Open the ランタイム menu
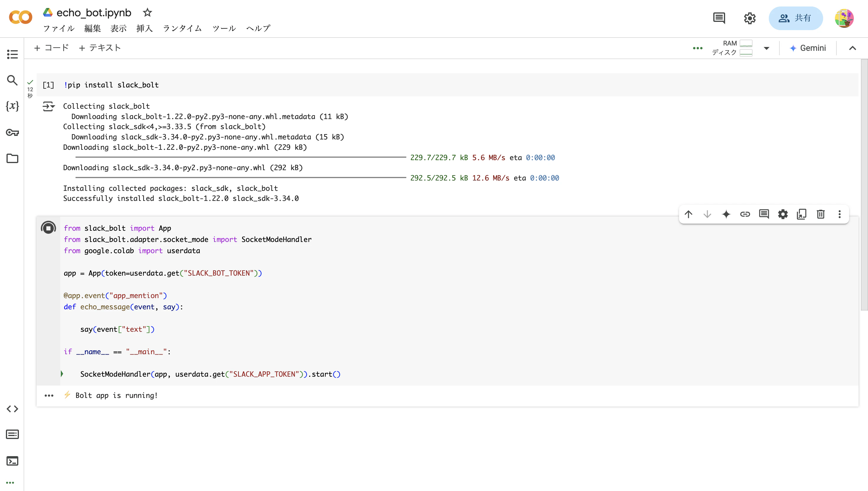 pos(182,28)
